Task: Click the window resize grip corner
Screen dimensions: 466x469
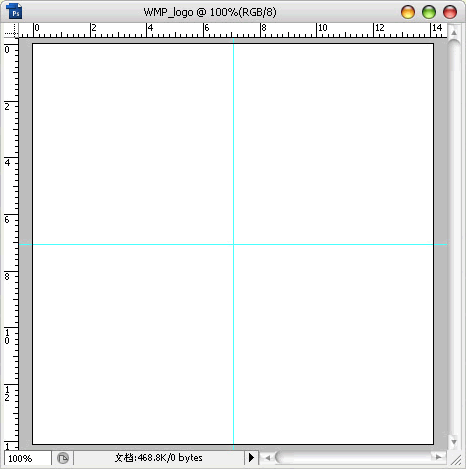Action: point(455,460)
